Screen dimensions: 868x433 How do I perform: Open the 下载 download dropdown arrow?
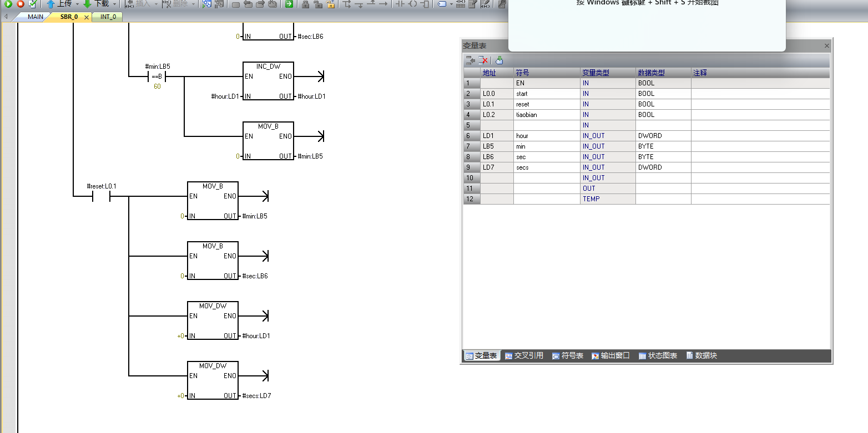click(114, 4)
